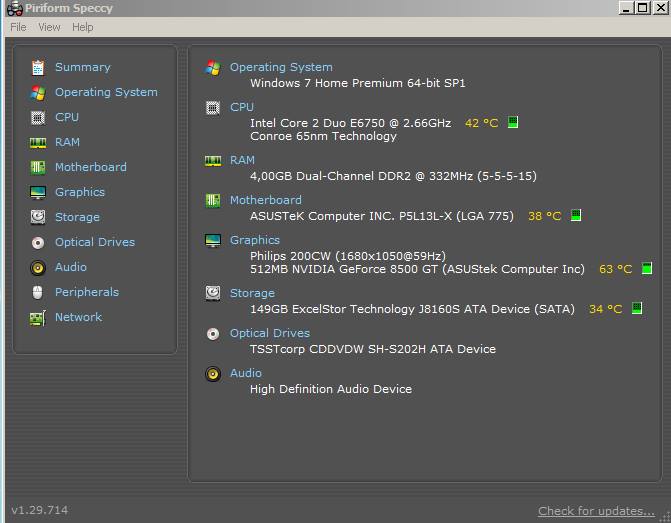Image resolution: width=671 pixels, height=523 pixels.
Task: Select Storage label in the sidebar
Action: (x=77, y=217)
